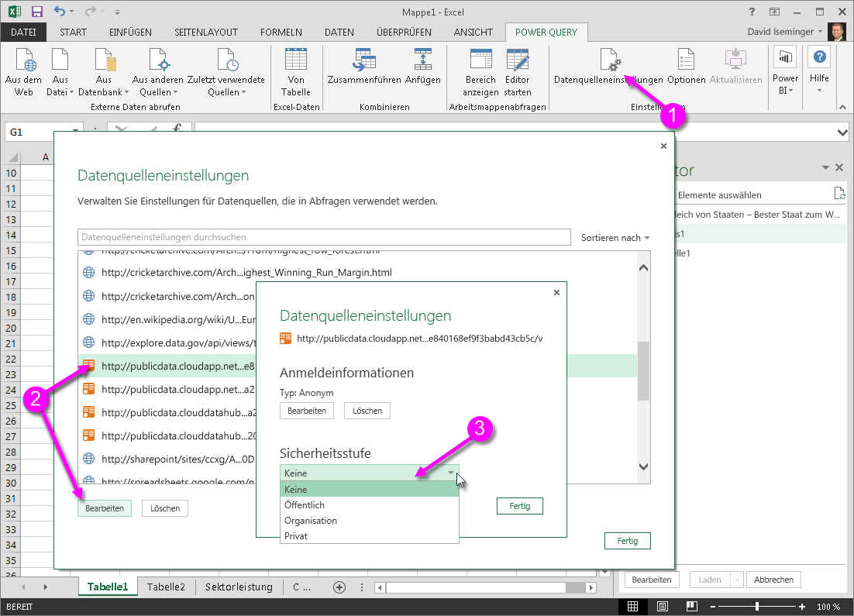Switch to the ANSICHT ribbon tab
The image size is (854, 616).
coord(473,32)
